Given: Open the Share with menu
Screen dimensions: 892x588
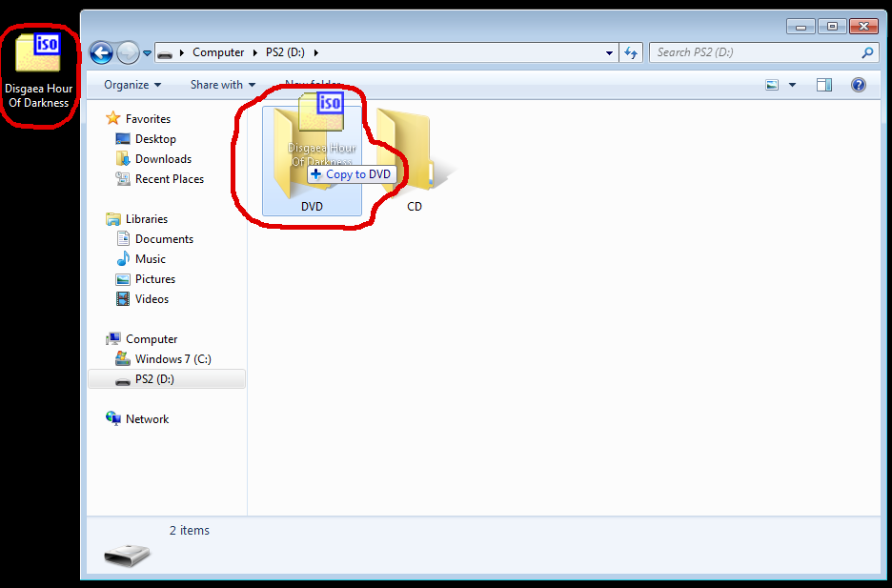Looking at the screenshot, I should (222, 85).
